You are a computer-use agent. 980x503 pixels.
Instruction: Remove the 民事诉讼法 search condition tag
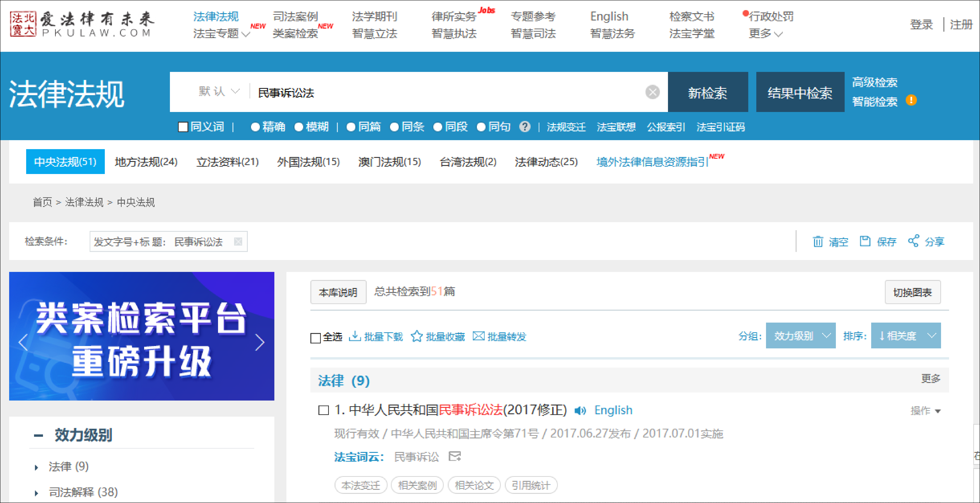pyautogui.click(x=238, y=241)
